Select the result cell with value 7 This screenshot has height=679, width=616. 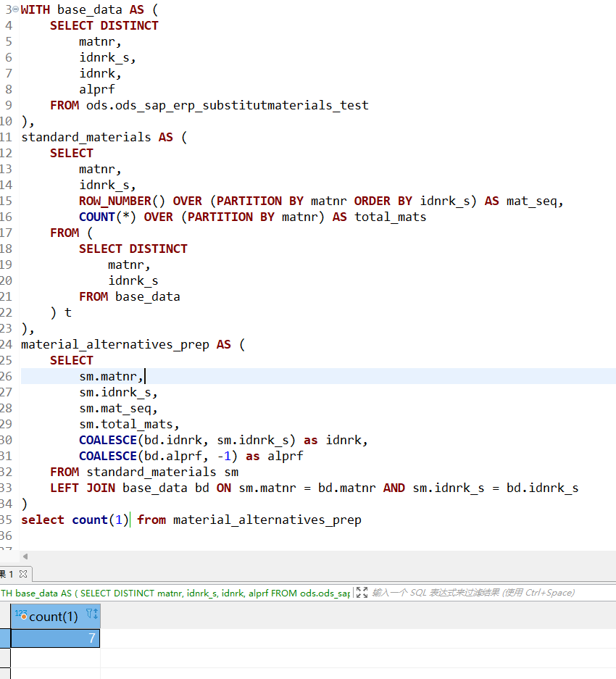coord(55,638)
